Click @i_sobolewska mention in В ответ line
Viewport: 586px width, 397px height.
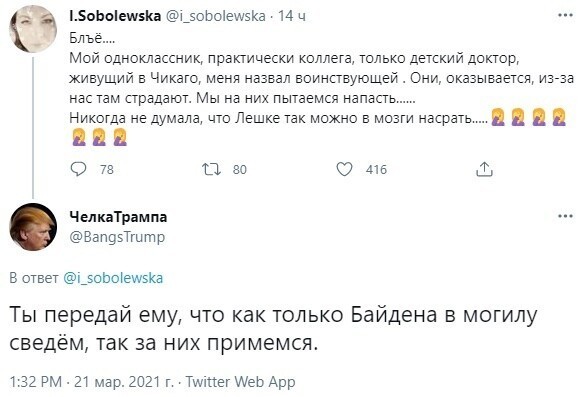113,278
